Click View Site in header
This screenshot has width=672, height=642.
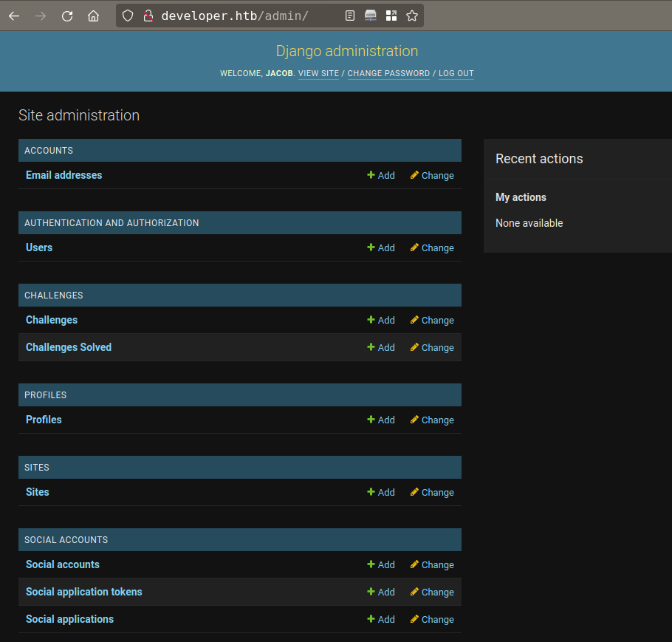pyautogui.click(x=318, y=74)
